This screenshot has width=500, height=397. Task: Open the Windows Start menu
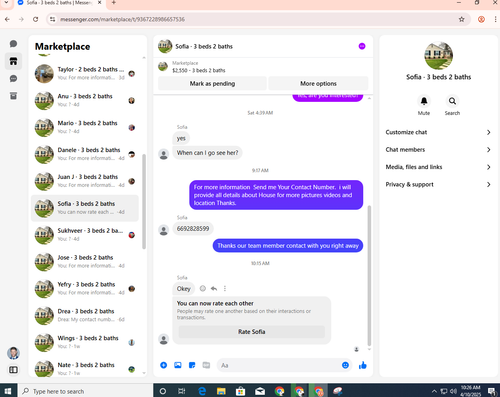(x=8, y=391)
